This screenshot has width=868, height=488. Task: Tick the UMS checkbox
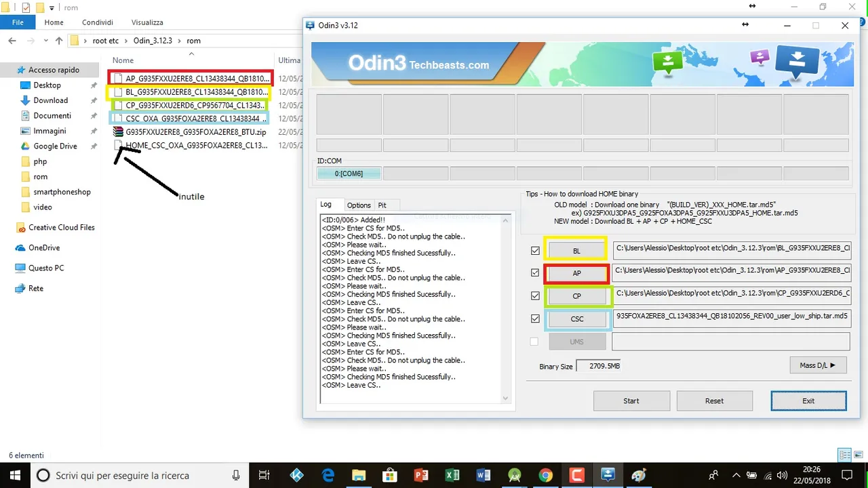point(534,342)
